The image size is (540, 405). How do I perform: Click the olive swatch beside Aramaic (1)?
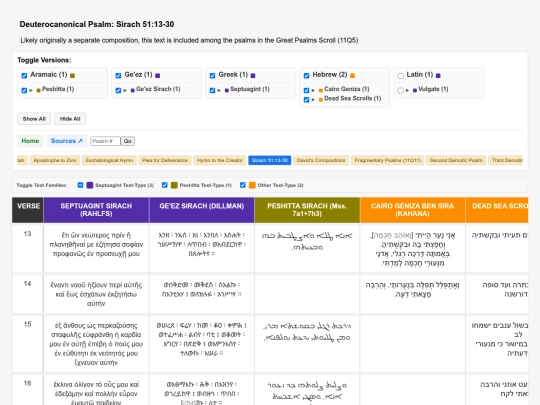[x=72, y=75]
